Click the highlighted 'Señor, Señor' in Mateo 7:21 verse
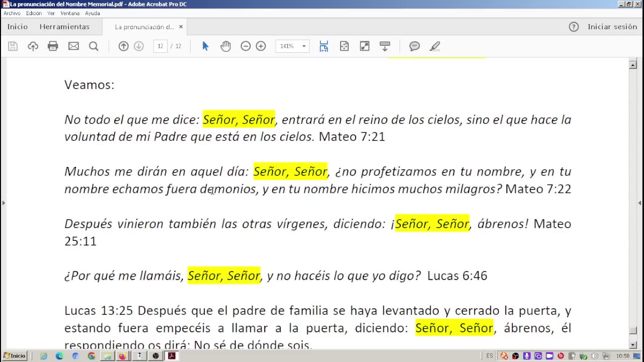 pos(238,120)
